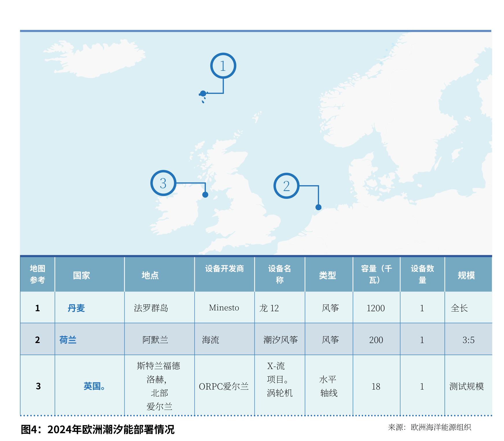The height and width of the screenshot is (441, 504).
Task: Click the type cell 风筝 in 荷兰 row
Action: [330, 340]
